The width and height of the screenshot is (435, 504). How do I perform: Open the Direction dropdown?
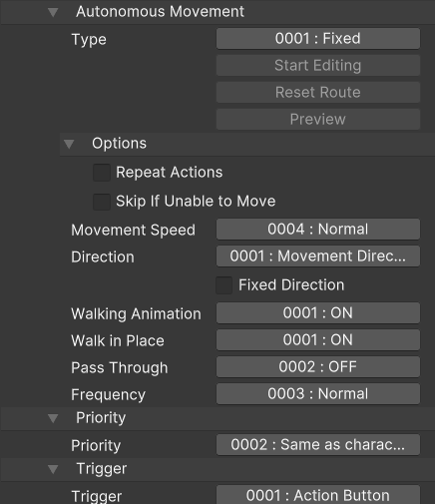click(x=318, y=256)
